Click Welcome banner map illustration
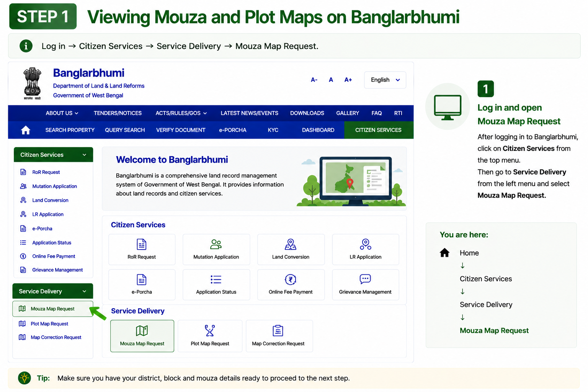The image size is (588, 392). click(x=351, y=181)
